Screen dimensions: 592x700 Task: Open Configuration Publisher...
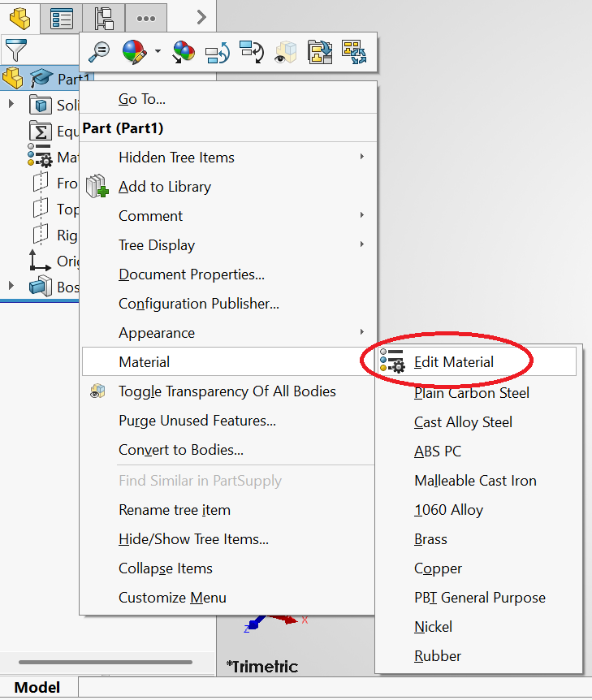[228, 304]
